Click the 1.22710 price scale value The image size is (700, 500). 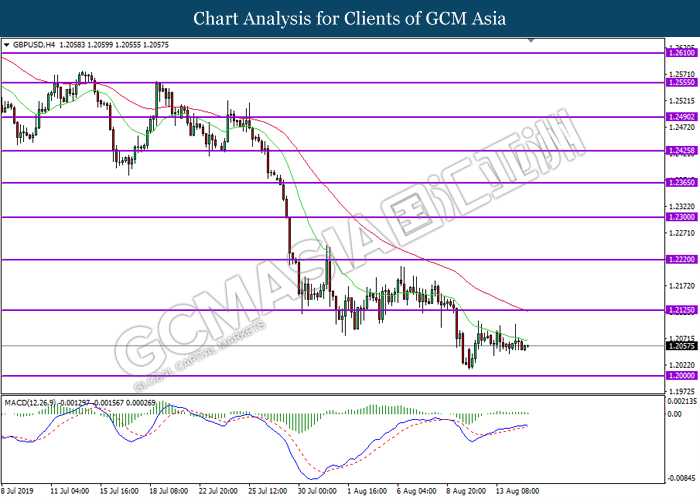point(682,233)
